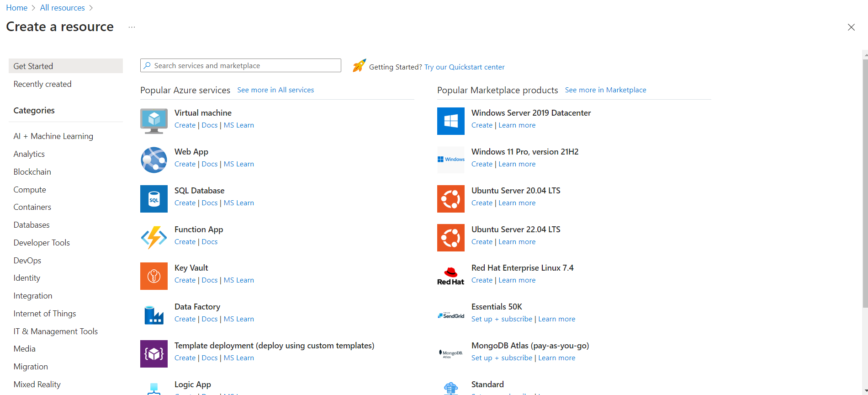Click the SQL Database icon
This screenshot has width=868, height=395.
click(154, 199)
